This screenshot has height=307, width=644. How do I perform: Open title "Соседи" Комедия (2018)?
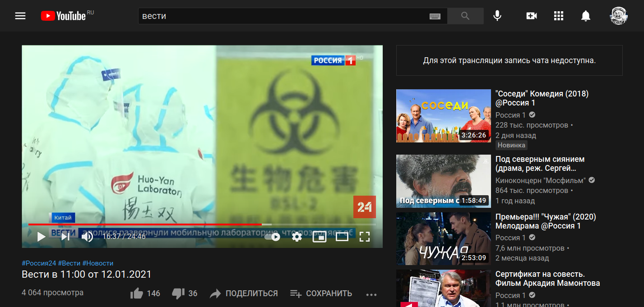[x=542, y=98]
